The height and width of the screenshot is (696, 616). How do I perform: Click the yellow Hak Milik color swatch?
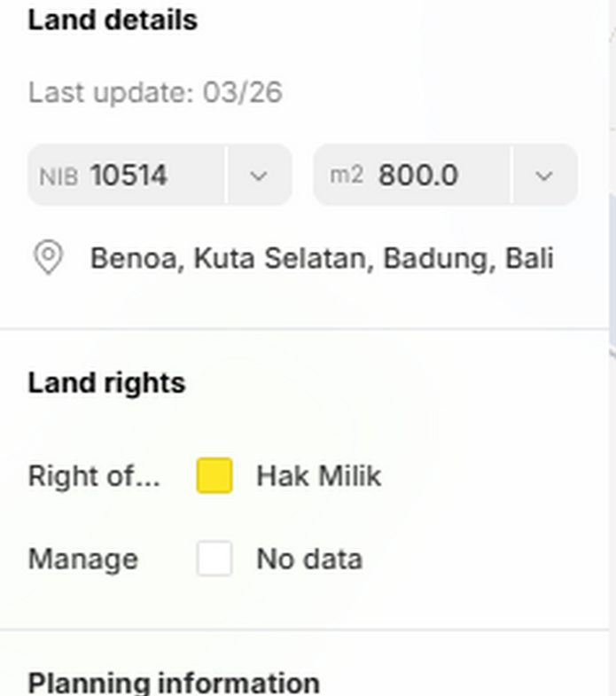(x=214, y=476)
